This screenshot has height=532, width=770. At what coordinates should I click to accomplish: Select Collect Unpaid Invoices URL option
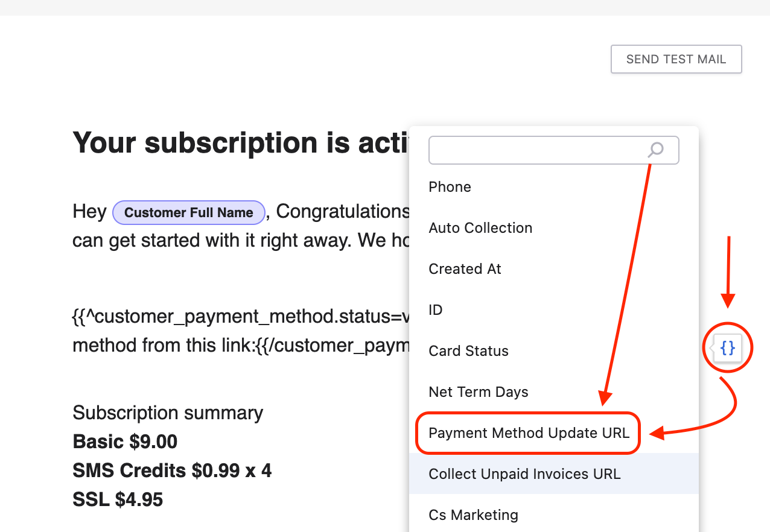tap(524, 474)
